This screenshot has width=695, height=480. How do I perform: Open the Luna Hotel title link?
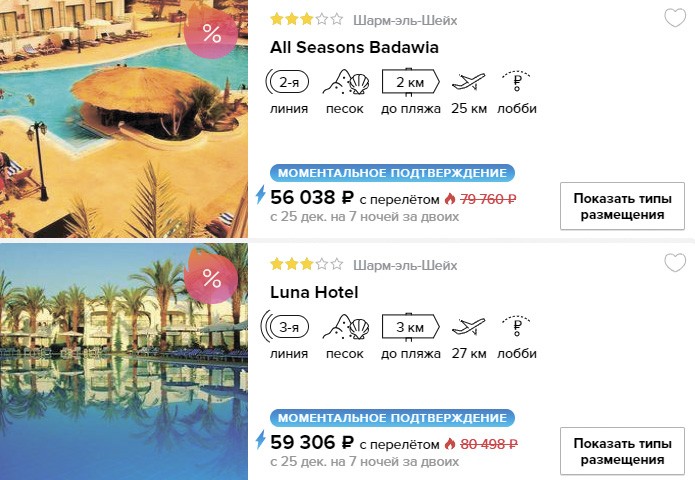click(314, 293)
